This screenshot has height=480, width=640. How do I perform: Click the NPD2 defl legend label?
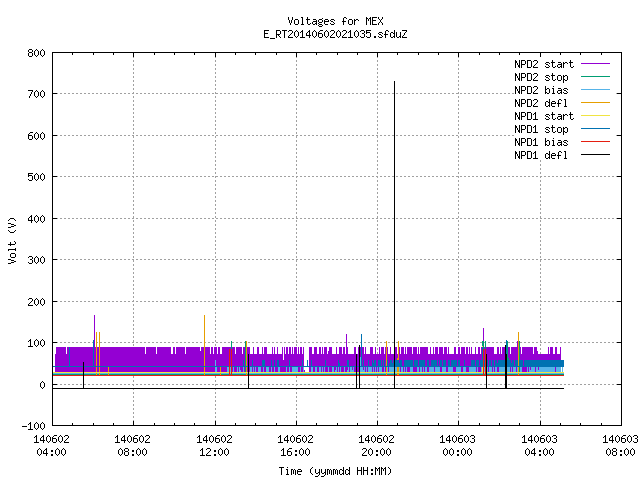[541, 103]
